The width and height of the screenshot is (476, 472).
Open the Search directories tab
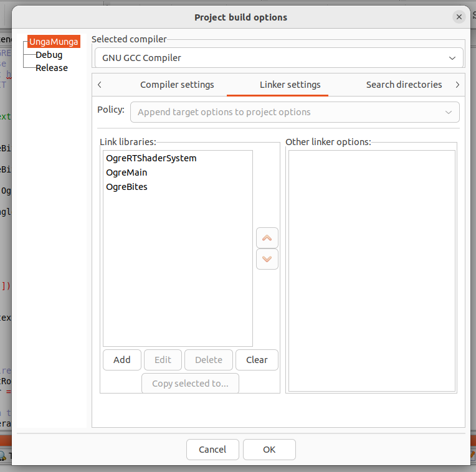[404, 85]
